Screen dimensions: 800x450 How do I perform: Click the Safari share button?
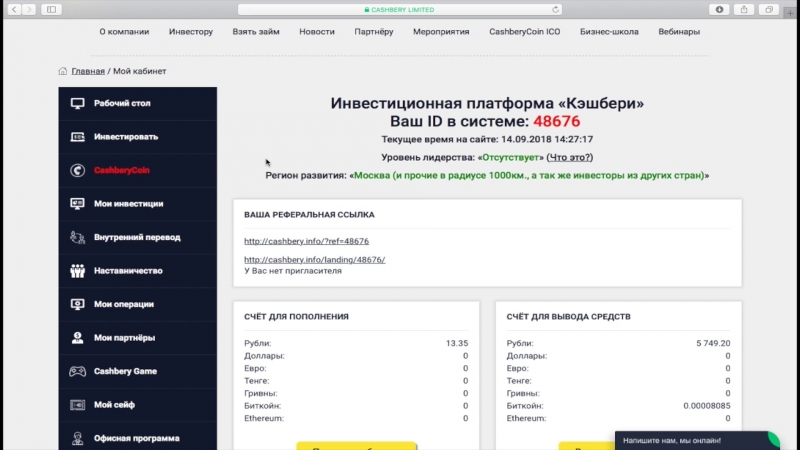(x=744, y=9)
